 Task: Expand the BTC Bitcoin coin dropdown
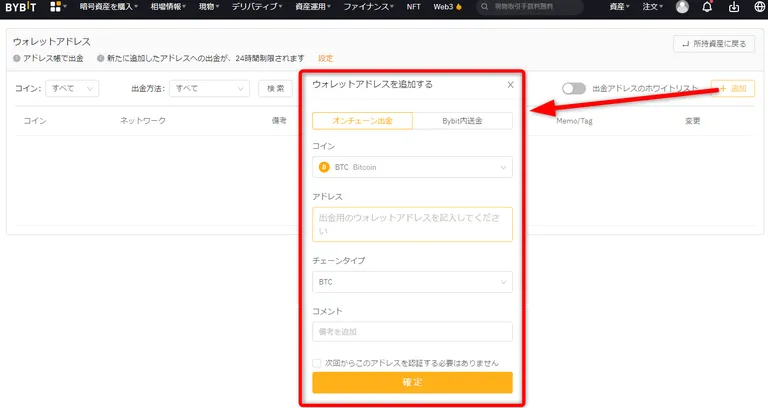[x=412, y=168]
